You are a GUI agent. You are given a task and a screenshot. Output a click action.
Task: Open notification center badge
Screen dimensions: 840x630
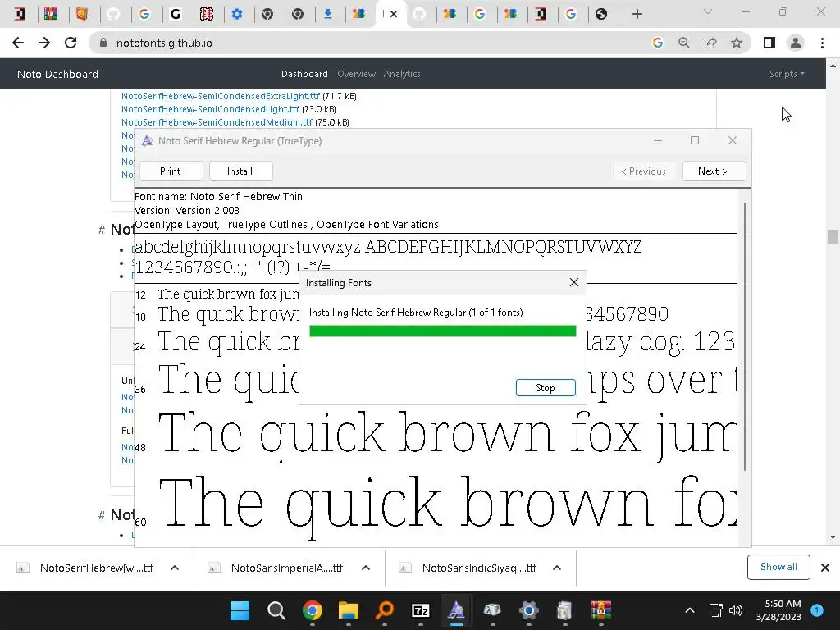817,610
